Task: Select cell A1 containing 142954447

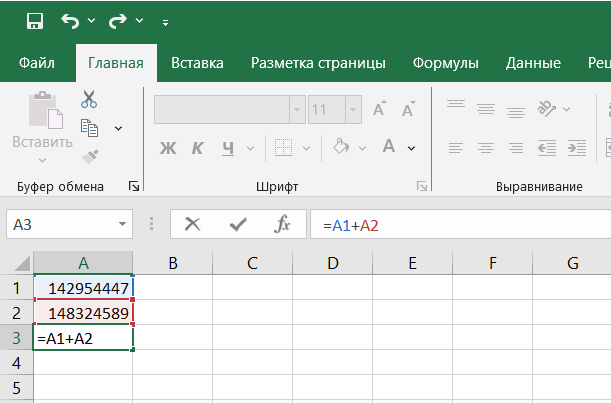Action: [x=84, y=288]
